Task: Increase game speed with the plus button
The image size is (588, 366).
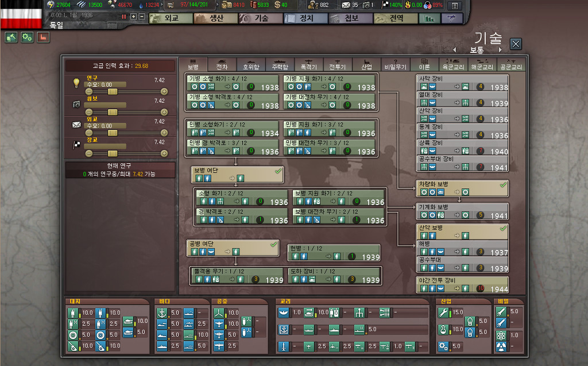Action: [x=134, y=17]
